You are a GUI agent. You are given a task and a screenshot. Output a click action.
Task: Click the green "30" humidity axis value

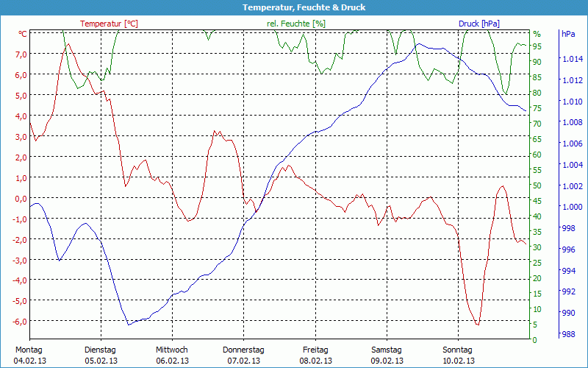point(537,247)
